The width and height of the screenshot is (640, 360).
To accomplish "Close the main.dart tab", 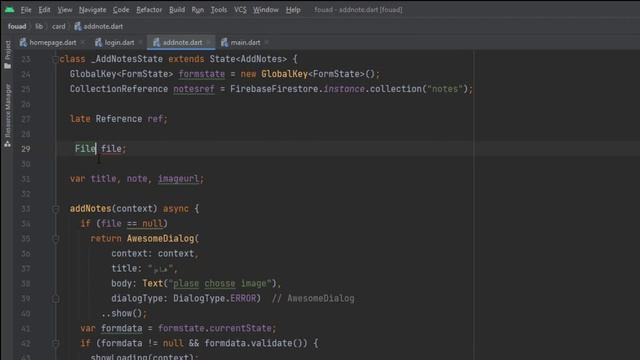I will pyautogui.click(x=267, y=42).
